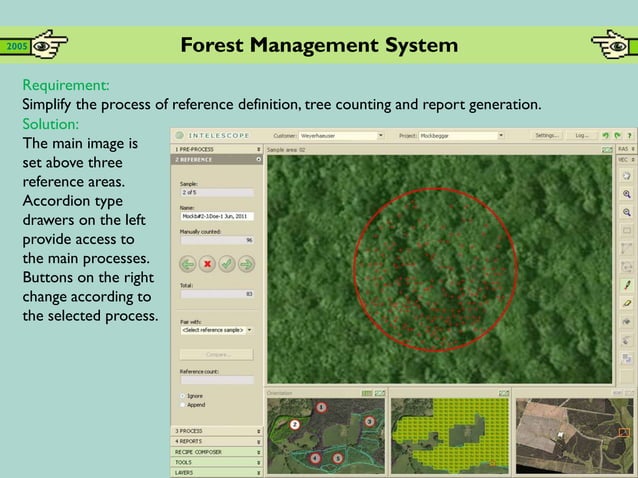The image size is (638, 478).
Task: Click the green undo arrow
Action: point(605,135)
